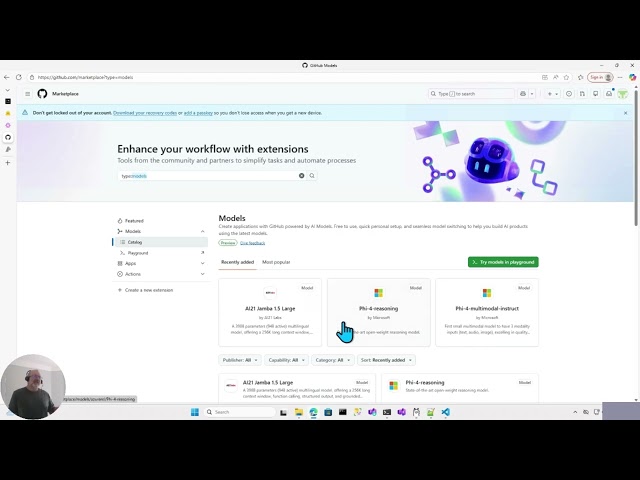Click the Windows taskbar Search box
This screenshot has height=480, width=640.
click(239, 412)
